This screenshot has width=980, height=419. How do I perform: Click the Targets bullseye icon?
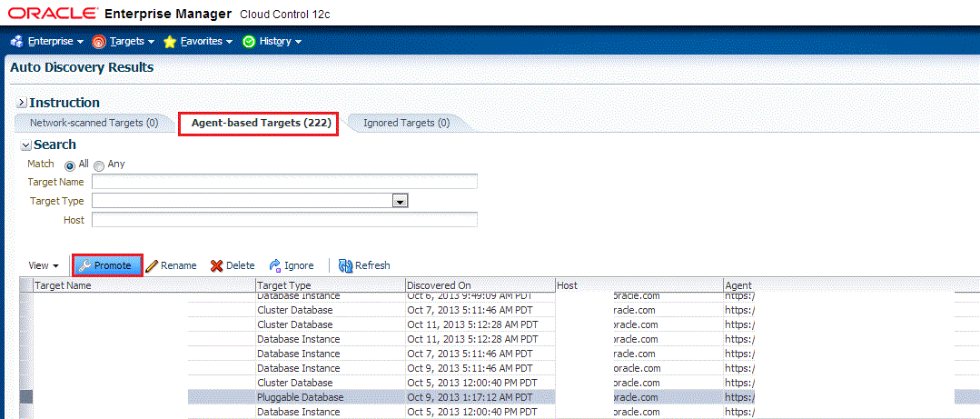point(99,41)
